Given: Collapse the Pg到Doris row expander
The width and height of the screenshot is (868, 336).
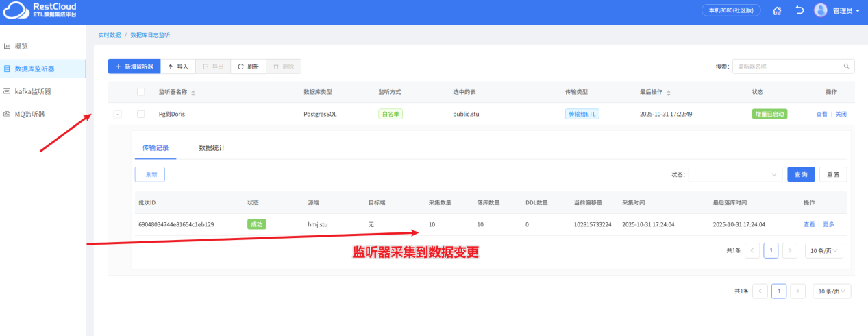Looking at the screenshot, I should coord(117,114).
